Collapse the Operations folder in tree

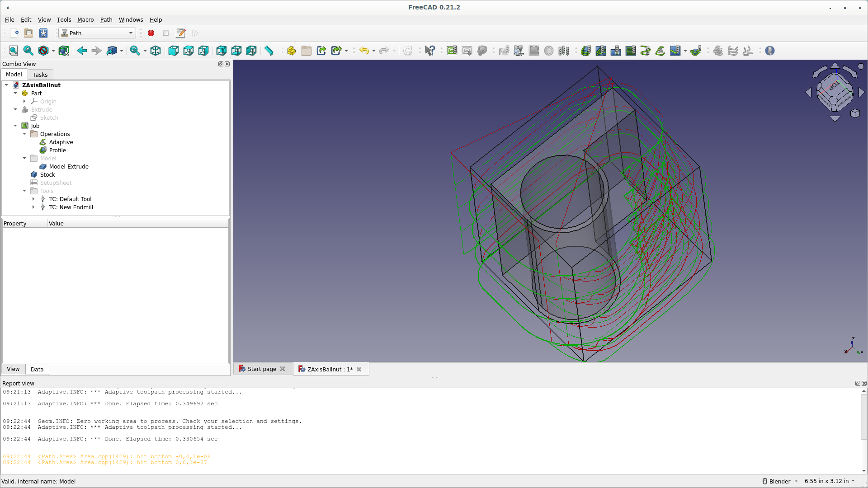(24, 134)
